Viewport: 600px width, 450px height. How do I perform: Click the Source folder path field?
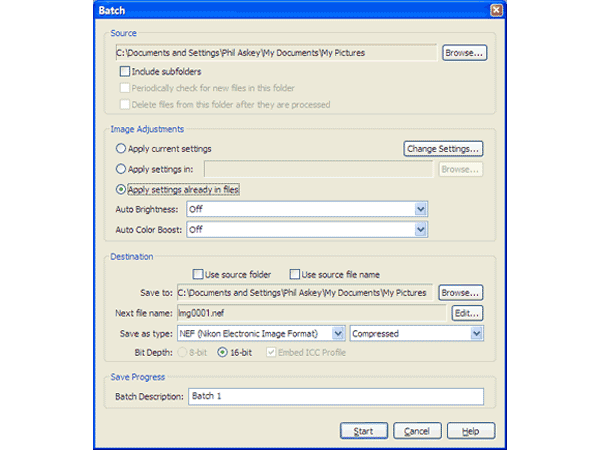[276, 53]
